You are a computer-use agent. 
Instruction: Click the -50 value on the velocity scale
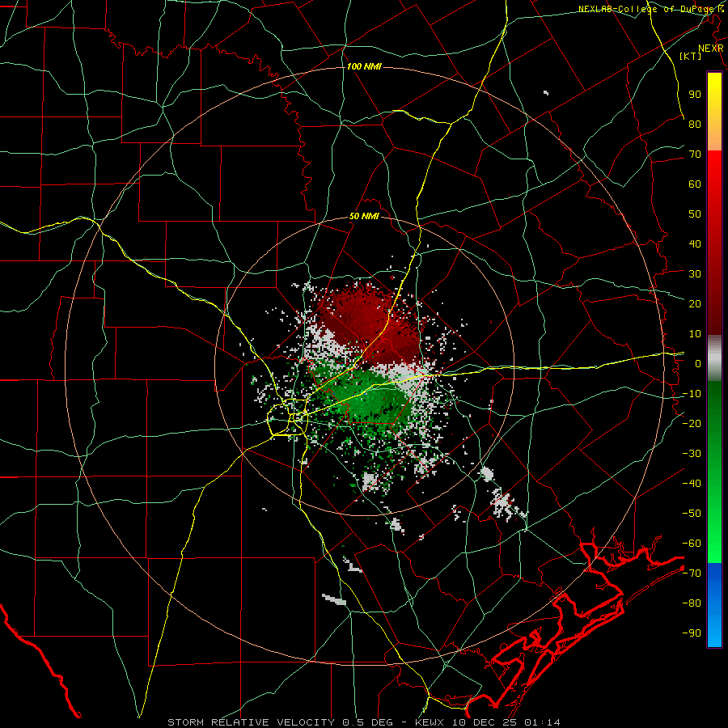(692, 514)
